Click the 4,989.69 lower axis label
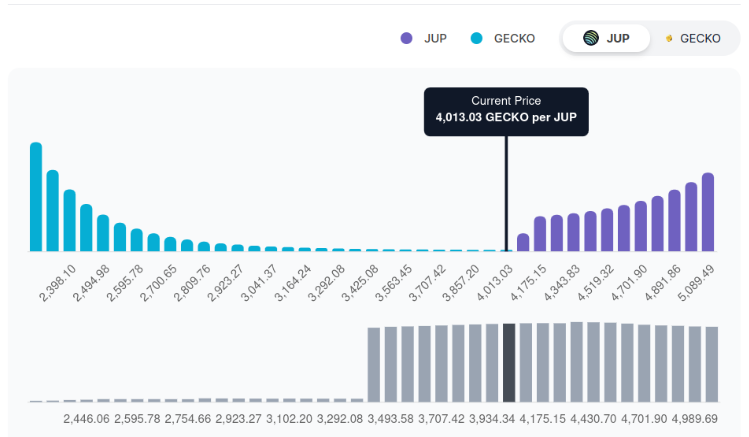This screenshot has height=437, width=749. pos(695,419)
